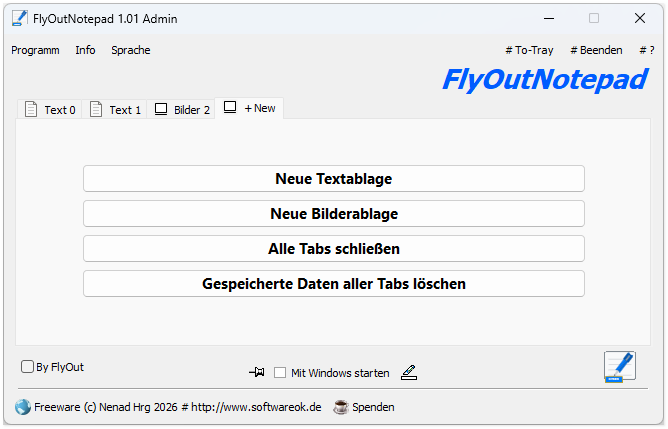
Task: Click the Neue Bilderablage button
Action: pos(334,213)
